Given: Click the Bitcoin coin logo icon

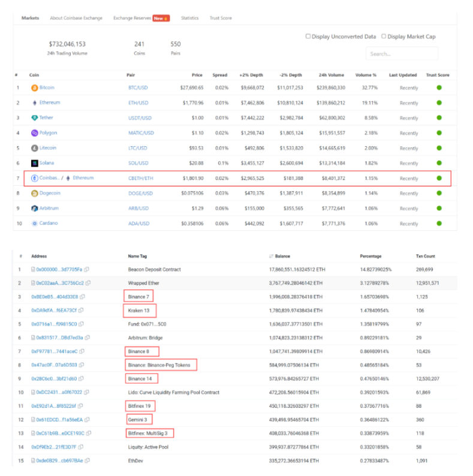Looking at the screenshot, I should point(35,88).
